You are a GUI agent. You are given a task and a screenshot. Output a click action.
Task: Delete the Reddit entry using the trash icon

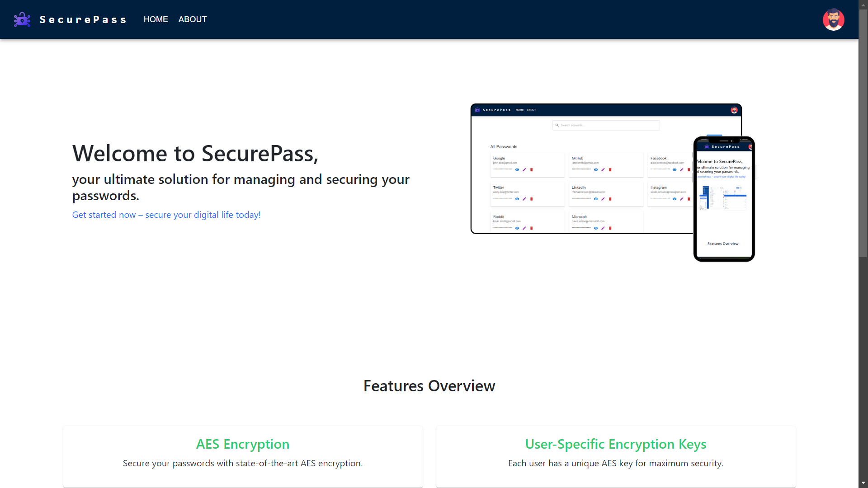[x=532, y=228]
